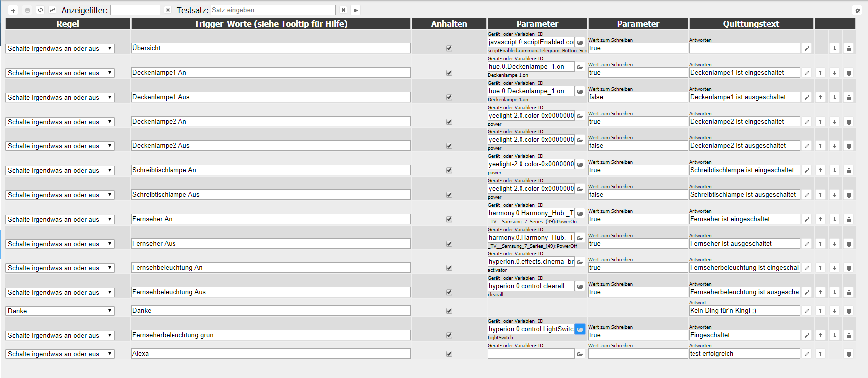
Task: Move Deckenlampe1 An rule up
Action: click(x=820, y=73)
